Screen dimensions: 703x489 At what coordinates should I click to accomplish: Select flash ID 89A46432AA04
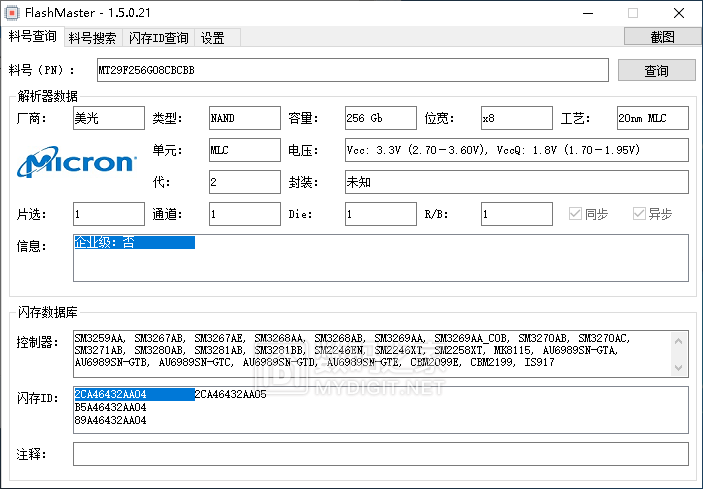coord(110,420)
